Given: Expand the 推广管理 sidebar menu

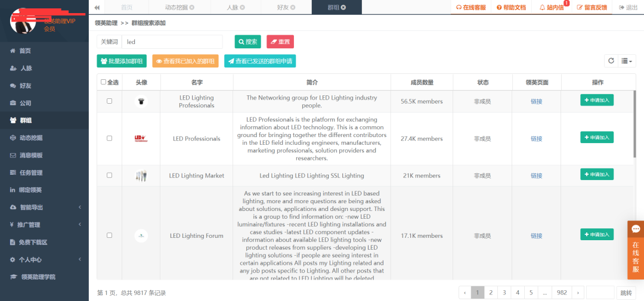Looking at the screenshot, I should [44, 225].
